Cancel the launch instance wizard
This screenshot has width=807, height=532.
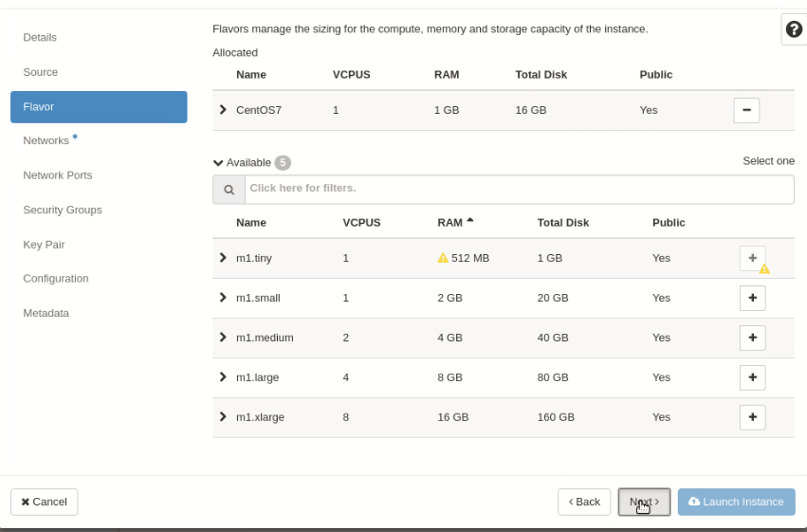tap(45, 502)
